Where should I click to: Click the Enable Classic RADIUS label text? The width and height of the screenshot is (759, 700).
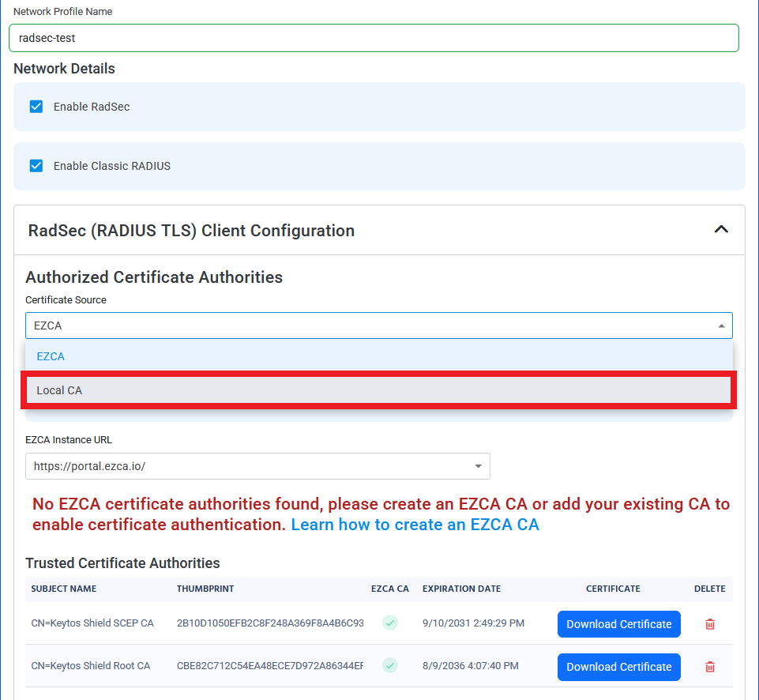pyautogui.click(x=112, y=166)
